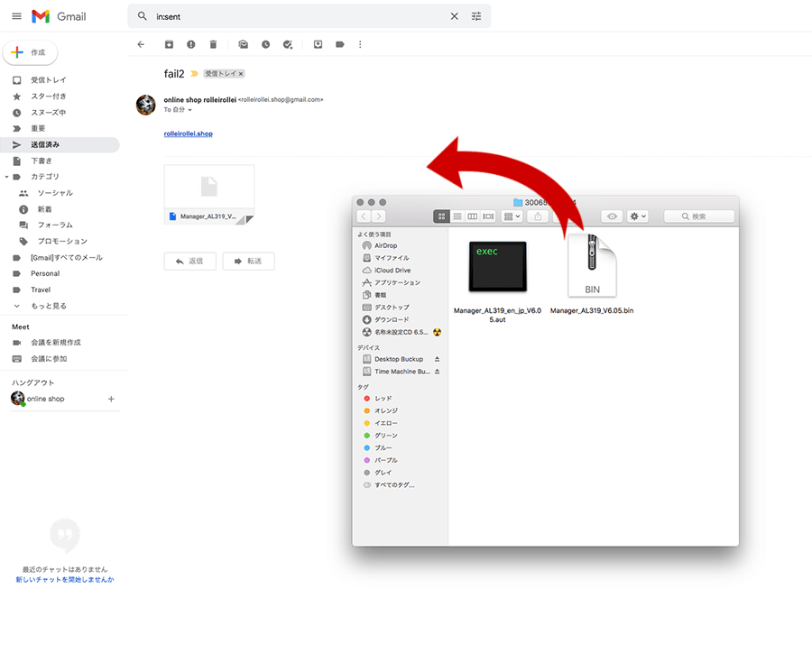Show search options in Gmail search bar
The height and width of the screenshot is (653, 812).
(x=476, y=16)
